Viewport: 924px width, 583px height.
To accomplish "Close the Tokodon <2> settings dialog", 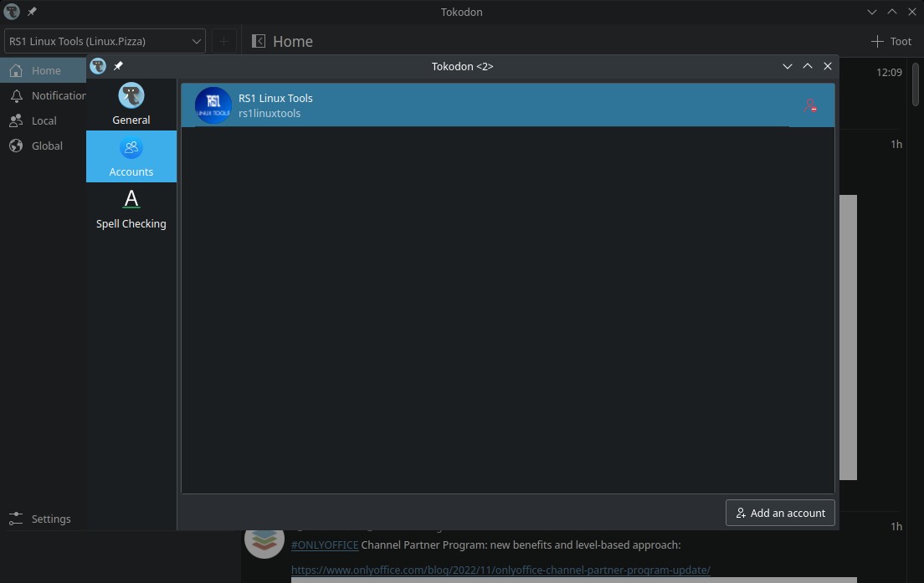I will [x=828, y=66].
